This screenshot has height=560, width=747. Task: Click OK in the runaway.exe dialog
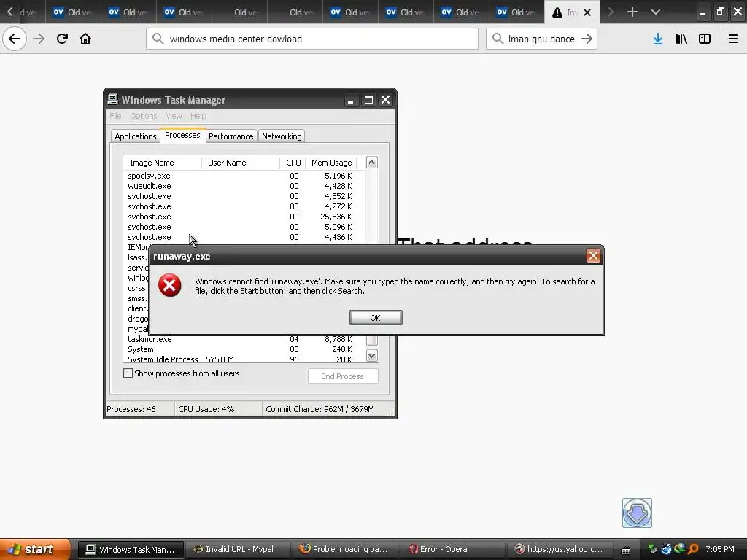(376, 318)
